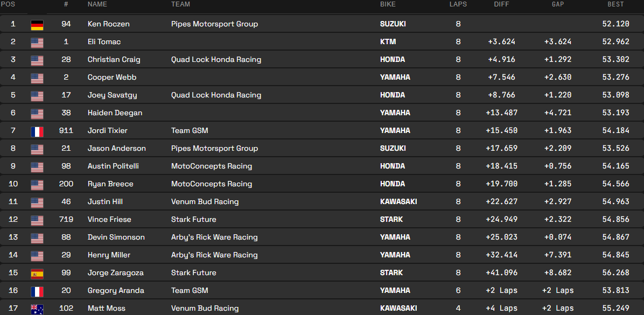Click Venum Bud Racing in Justin Hill's row
Screen dimensions: 644x315
[x=205, y=202]
